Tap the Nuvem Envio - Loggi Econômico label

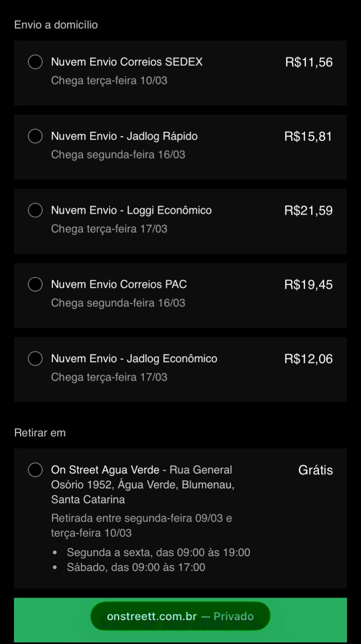(131, 210)
